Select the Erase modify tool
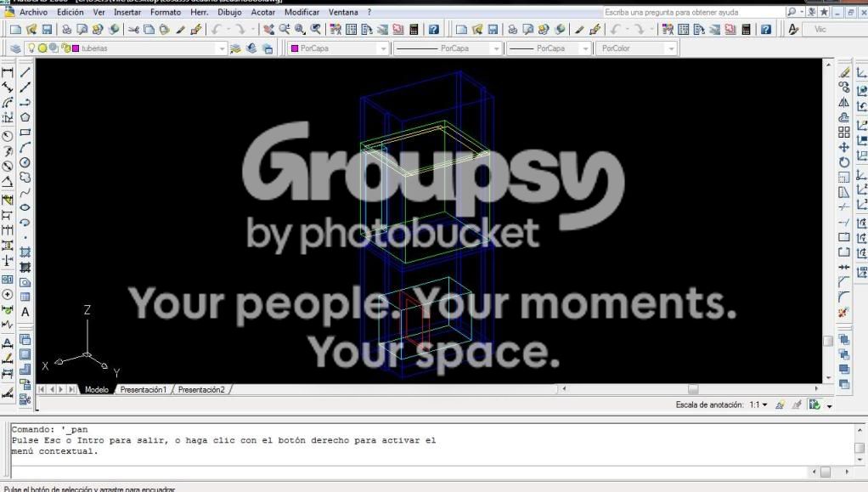This screenshot has height=492, width=868. [x=843, y=72]
